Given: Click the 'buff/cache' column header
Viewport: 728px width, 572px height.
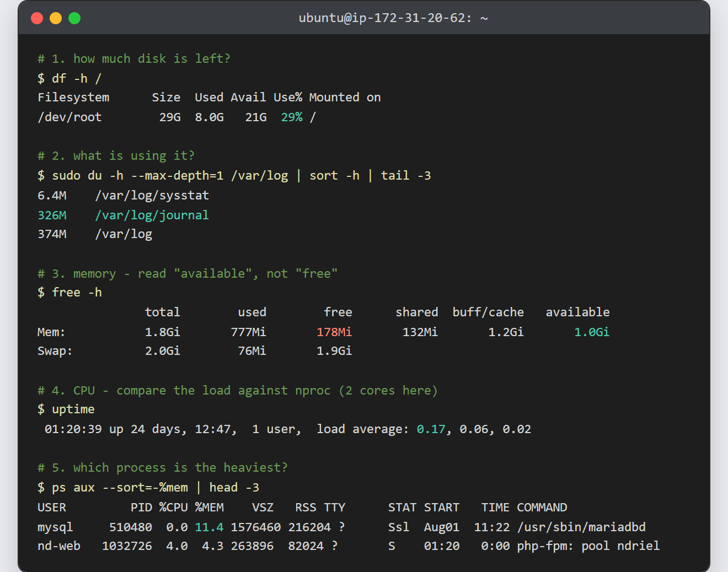Looking at the screenshot, I should click(488, 312).
